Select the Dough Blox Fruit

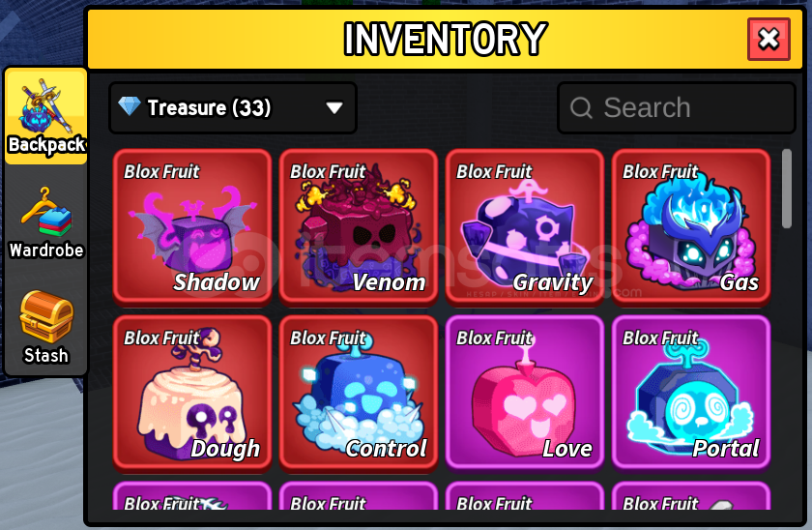192,393
